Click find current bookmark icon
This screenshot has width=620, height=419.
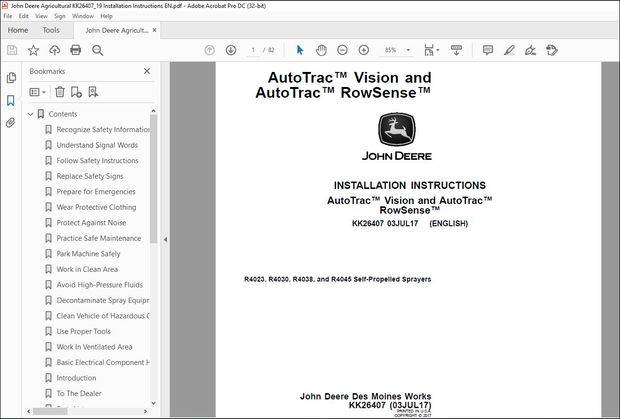pyautogui.click(x=93, y=92)
